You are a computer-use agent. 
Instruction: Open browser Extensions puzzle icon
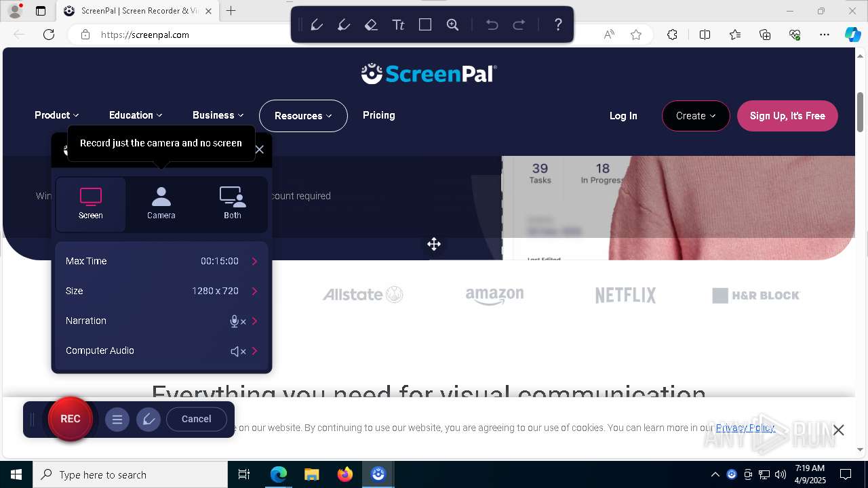672,35
